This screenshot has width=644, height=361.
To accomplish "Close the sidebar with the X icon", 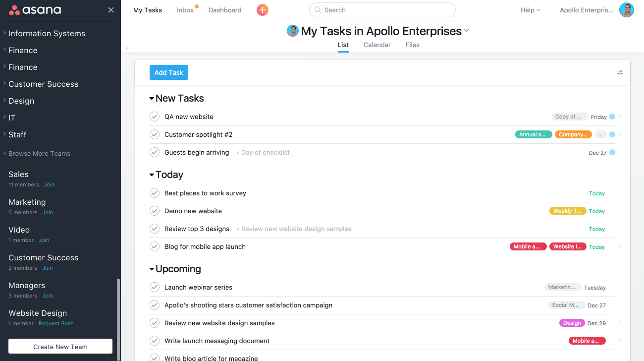I will pyautogui.click(x=111, y=10).
